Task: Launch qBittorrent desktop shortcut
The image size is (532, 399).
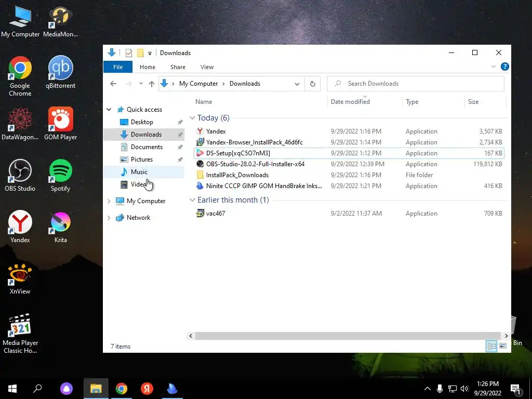Action: pos(60,73)
